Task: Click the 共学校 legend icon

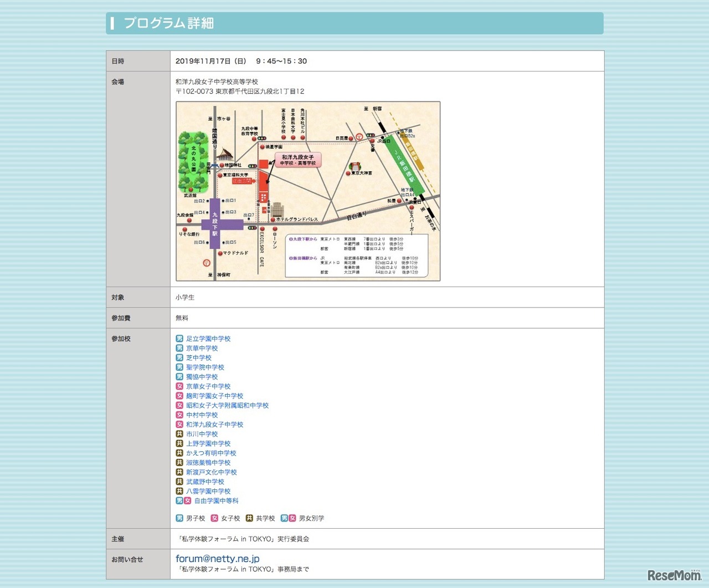Action: click(249, 518)
